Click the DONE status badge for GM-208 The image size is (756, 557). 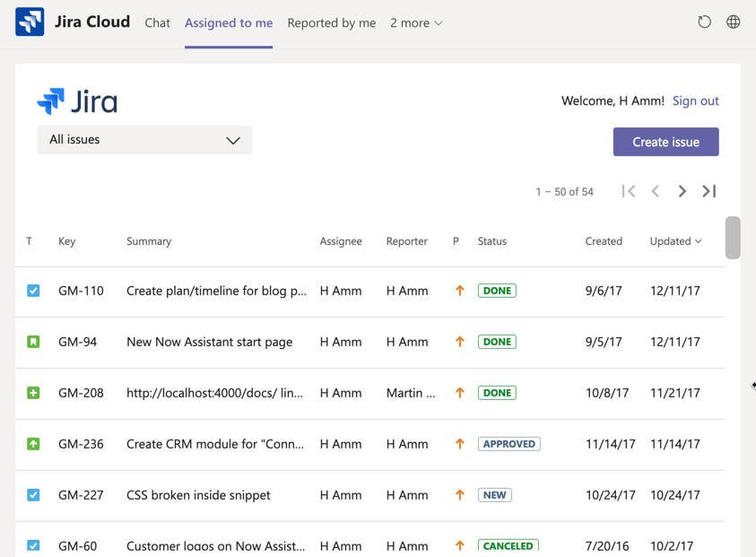(497, 393)
